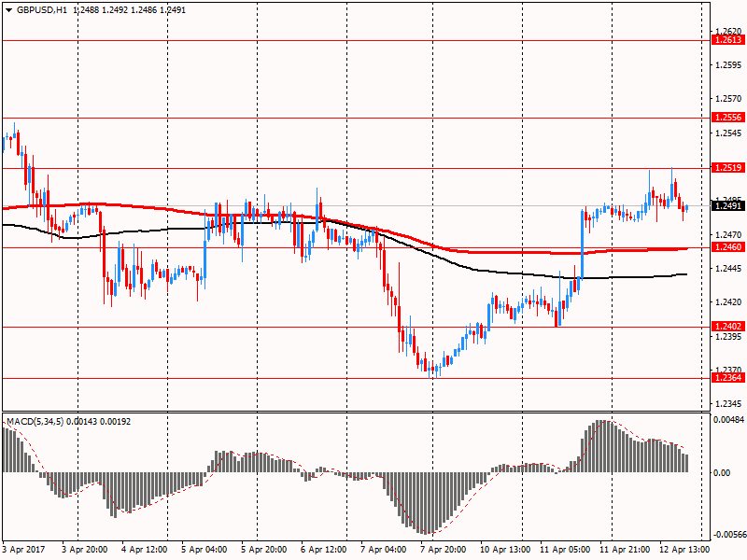Click the 1.2395 price axis label
The image size is (747, 560).
[728, 337]
